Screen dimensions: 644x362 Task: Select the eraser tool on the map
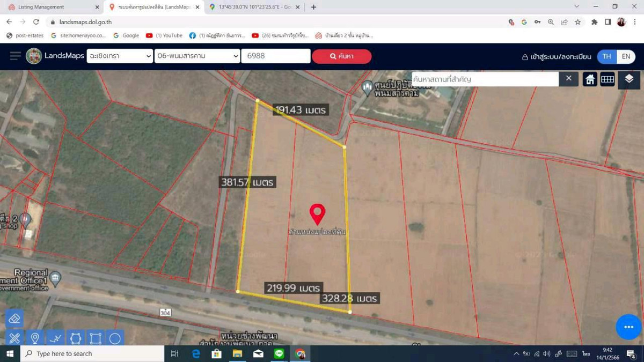point(14,319)
